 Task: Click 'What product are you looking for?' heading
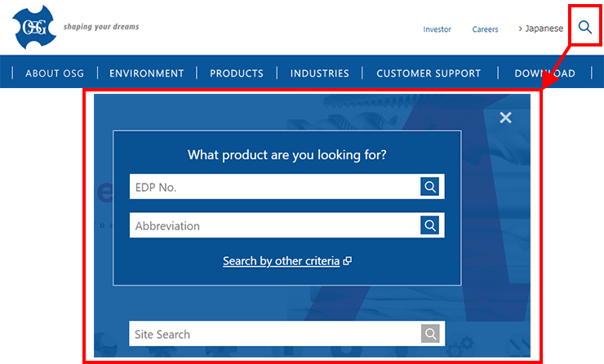tap(287, 155)
